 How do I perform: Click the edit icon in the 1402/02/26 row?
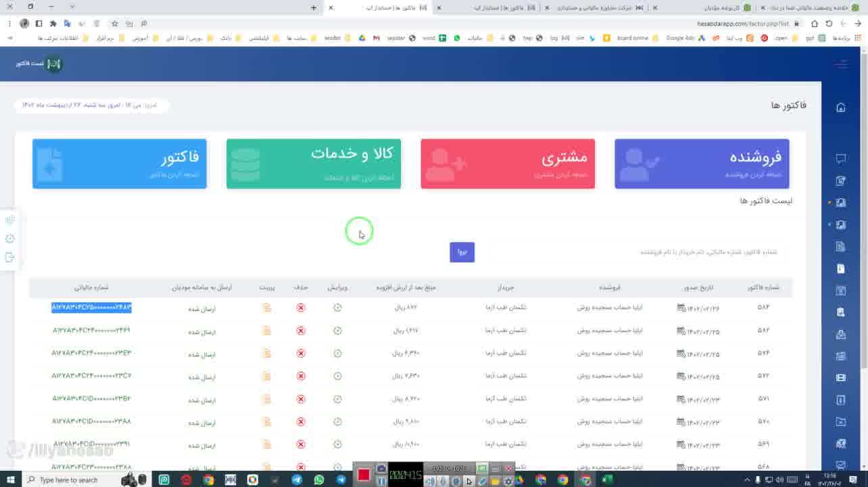coord(337,308)
